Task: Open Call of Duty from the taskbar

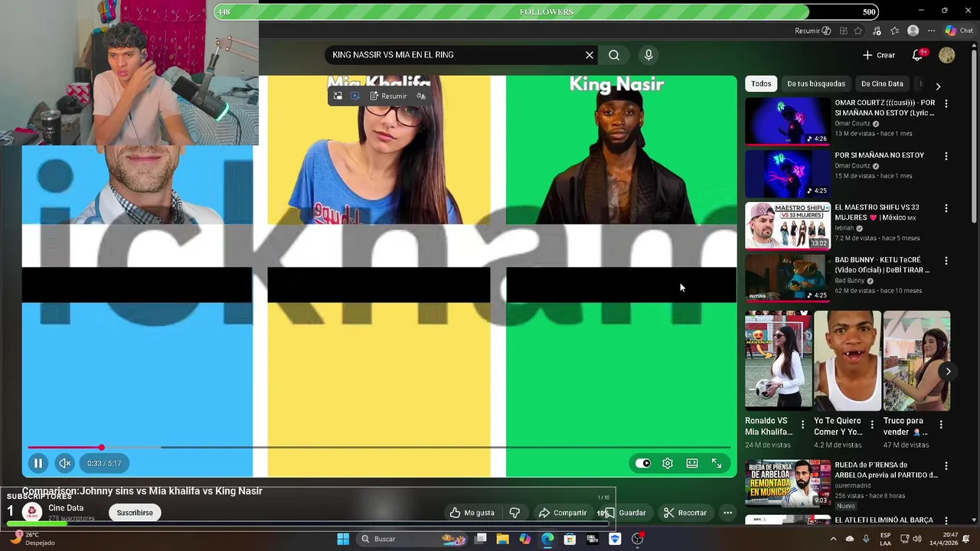Action: pyautogui.click(x=592, y=539)
